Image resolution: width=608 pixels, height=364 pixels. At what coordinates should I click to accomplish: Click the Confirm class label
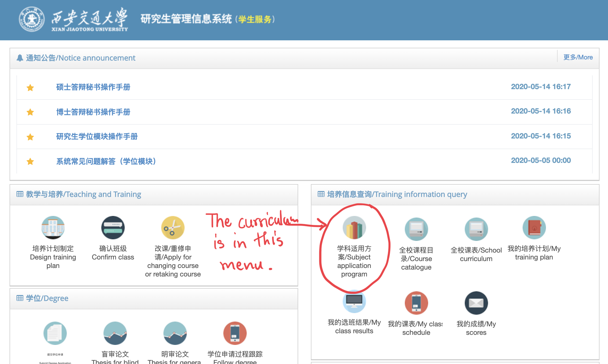click(x=113, y=253)
